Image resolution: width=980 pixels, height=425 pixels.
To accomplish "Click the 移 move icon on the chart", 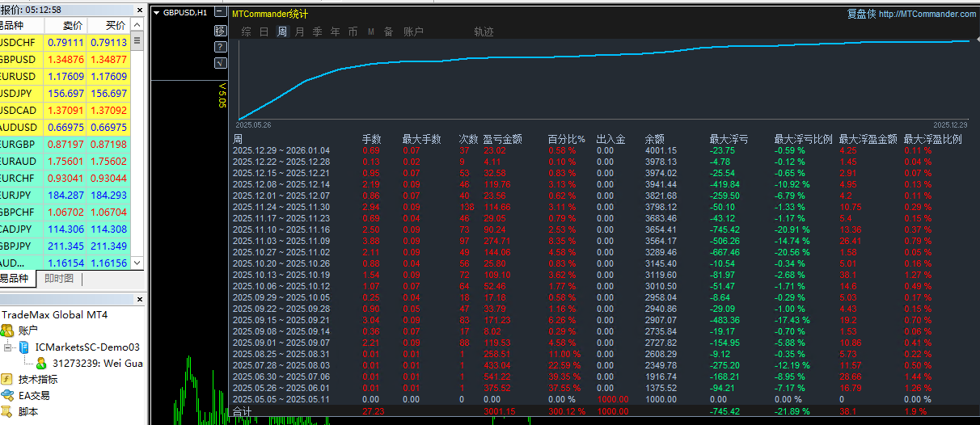I will [221, 31].
